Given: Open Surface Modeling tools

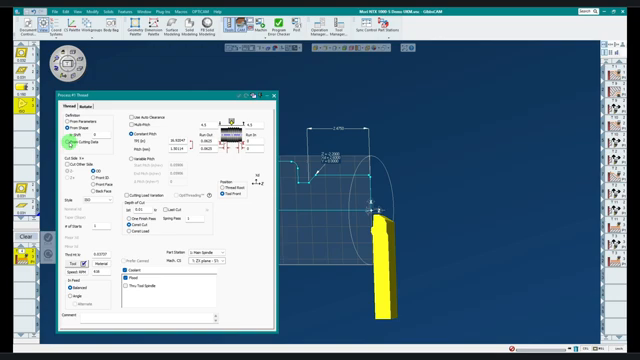Looking at the screenshot, I should 172,27.
